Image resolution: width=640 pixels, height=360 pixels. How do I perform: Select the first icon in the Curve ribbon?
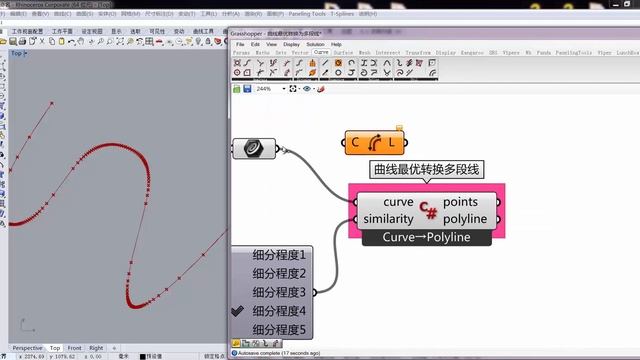pyautogui.click(x=237, y=62)
